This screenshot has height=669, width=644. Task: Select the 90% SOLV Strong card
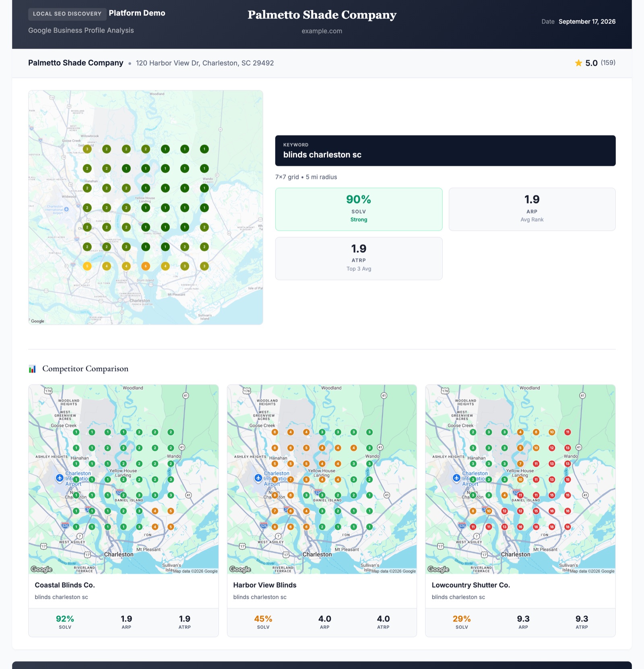(359, 209)
